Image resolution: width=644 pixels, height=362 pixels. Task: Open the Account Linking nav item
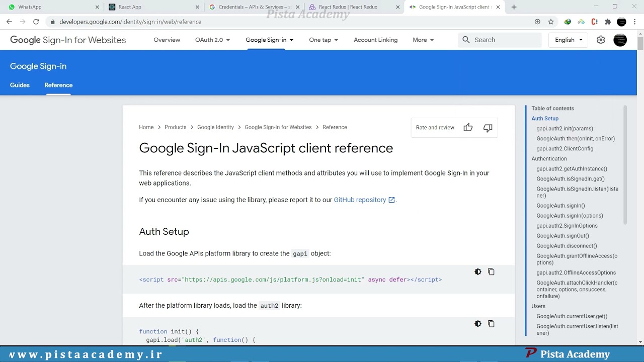pyautogui.click(x=375, y=40)
